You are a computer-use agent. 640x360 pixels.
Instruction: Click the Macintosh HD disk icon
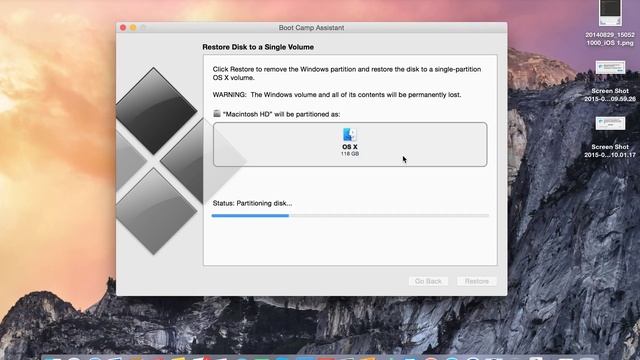click(x=217, y=113)
